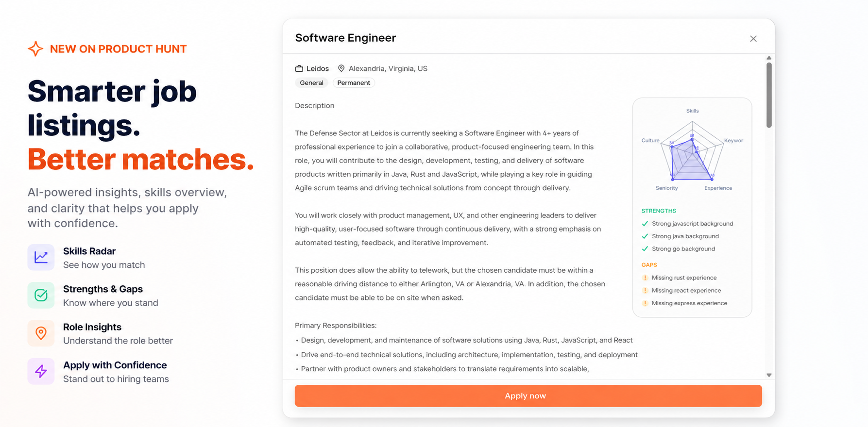The height and width of the screenshot is (427, 868).
Task: Click the Apply now button
Action: click(525, 395)
